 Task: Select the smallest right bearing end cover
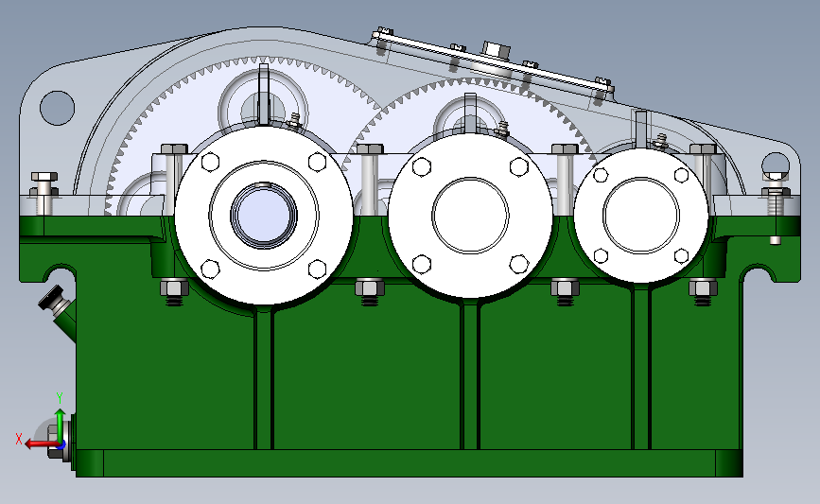click(641, 216)
